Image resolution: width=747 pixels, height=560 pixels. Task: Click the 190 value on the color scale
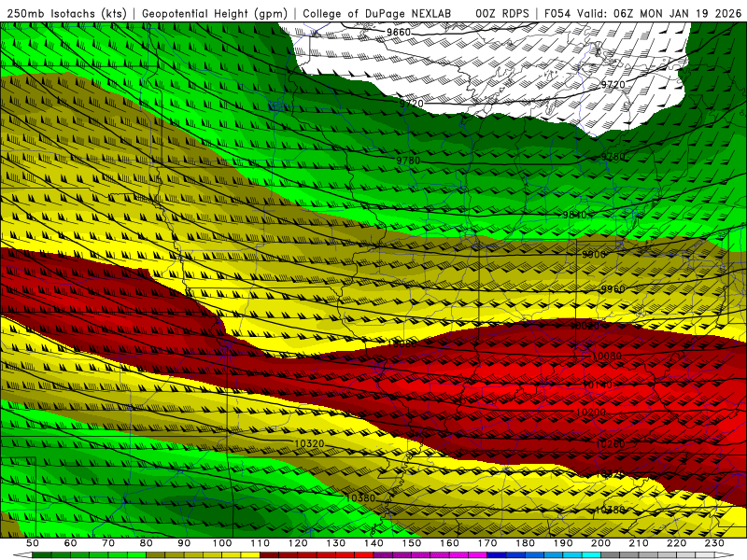tap(563, 543)
